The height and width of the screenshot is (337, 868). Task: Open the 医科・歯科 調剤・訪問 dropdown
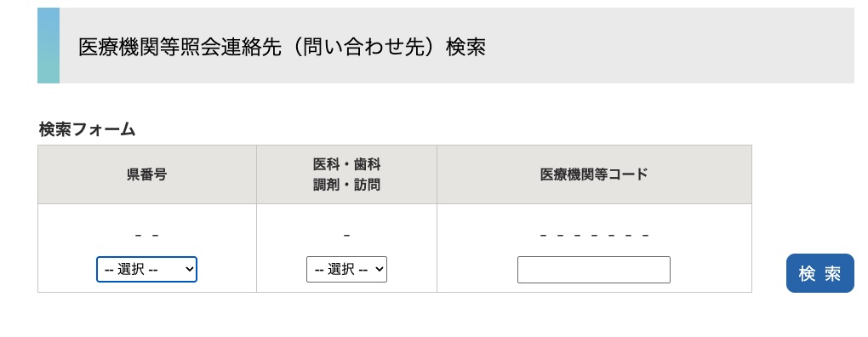346,270
